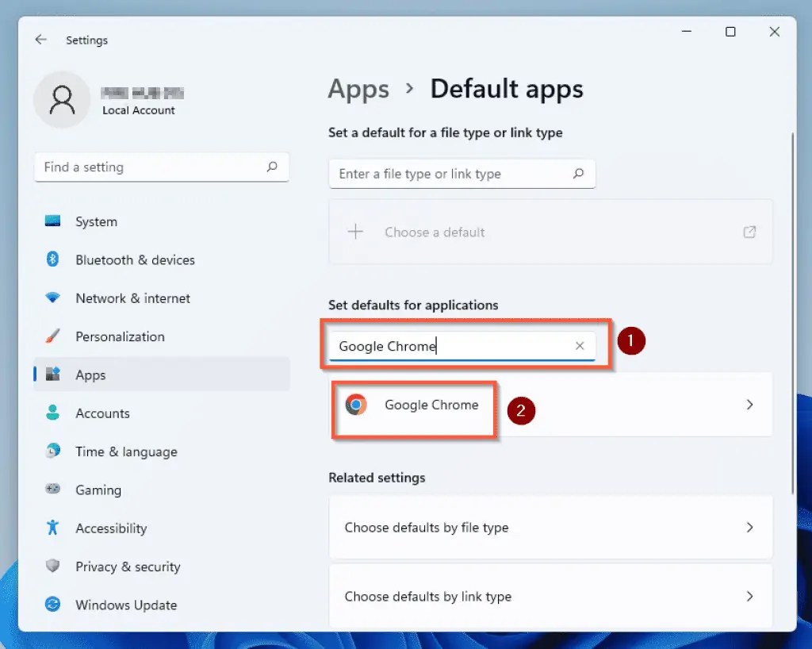Select Accounts in the sidebar

pyautogui.click(x=162, y=413)
